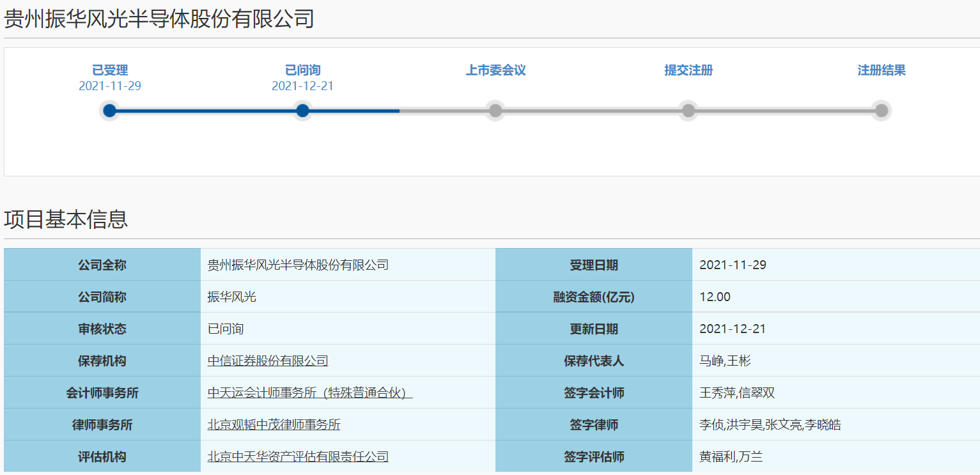The image size is (980, 475).
Task: Click the 已受理 timeline node dot
Action: [x=110, y=111]
